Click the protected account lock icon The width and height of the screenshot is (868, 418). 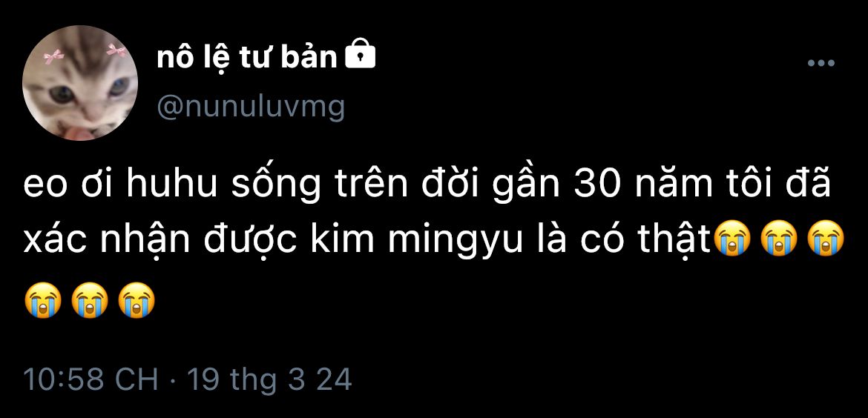tap(361, 56)
